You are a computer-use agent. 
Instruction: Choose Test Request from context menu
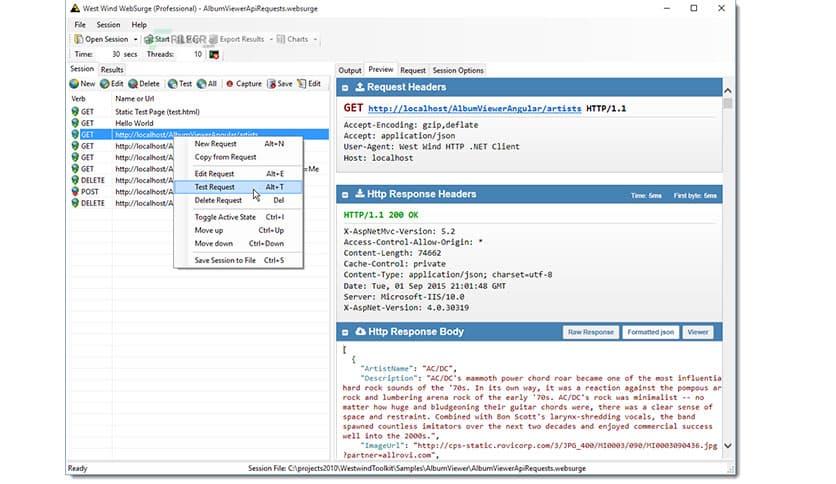215,187
